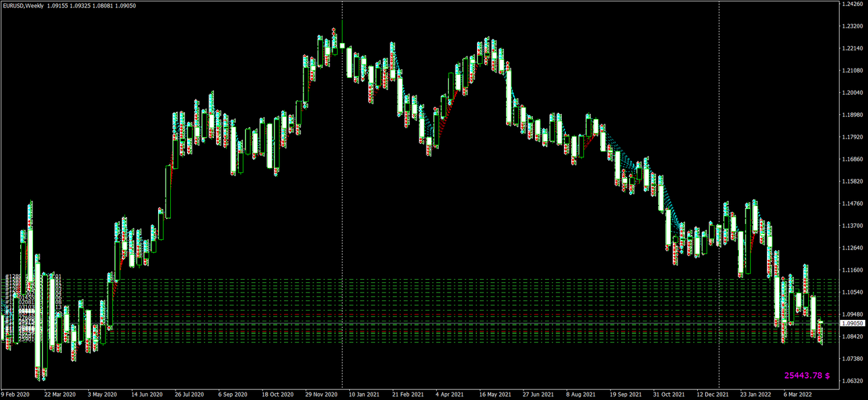Click the 6 Sep 2020 date label
Image resolution: width=868 pixels, height=400 pixels.
pos(233,395)
